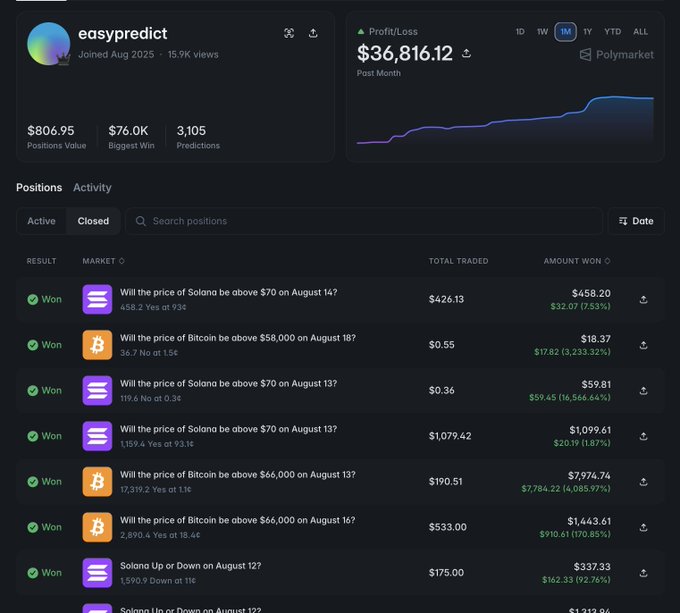
Task: Select the 1W time range
Action: (x=542, y=32)
